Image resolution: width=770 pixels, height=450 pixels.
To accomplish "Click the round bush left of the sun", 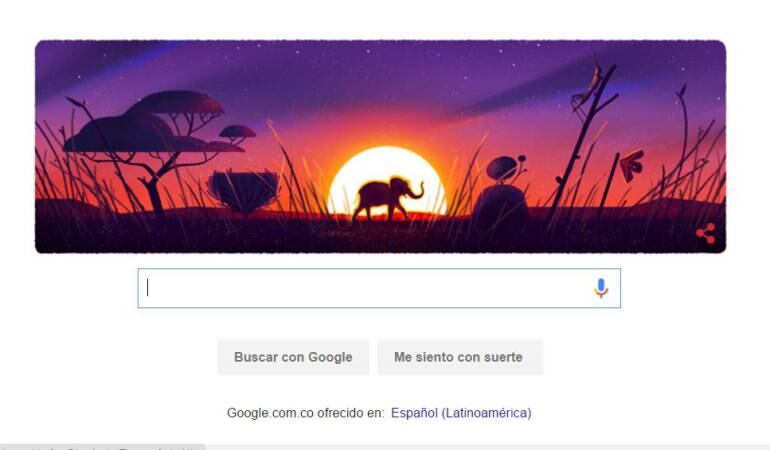I will point(243,192).
